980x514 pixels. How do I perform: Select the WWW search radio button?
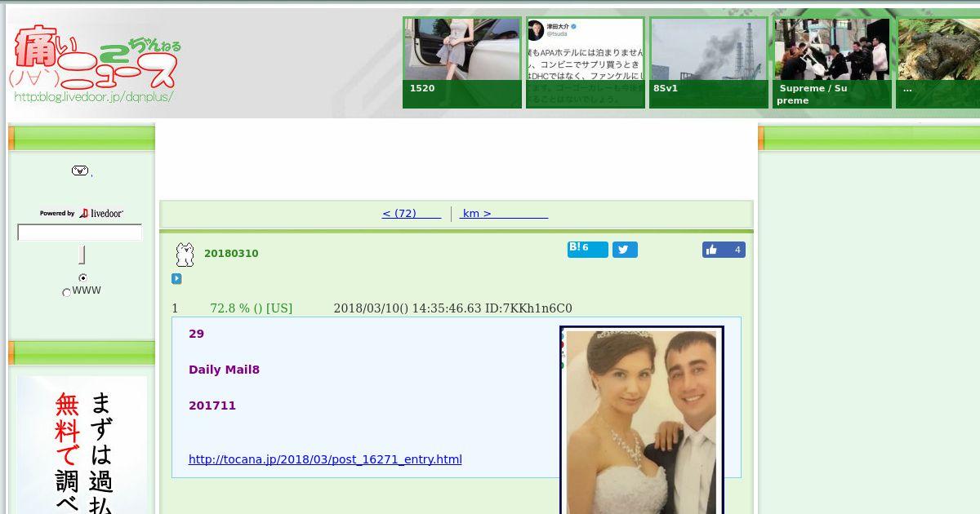pos(66,292)
